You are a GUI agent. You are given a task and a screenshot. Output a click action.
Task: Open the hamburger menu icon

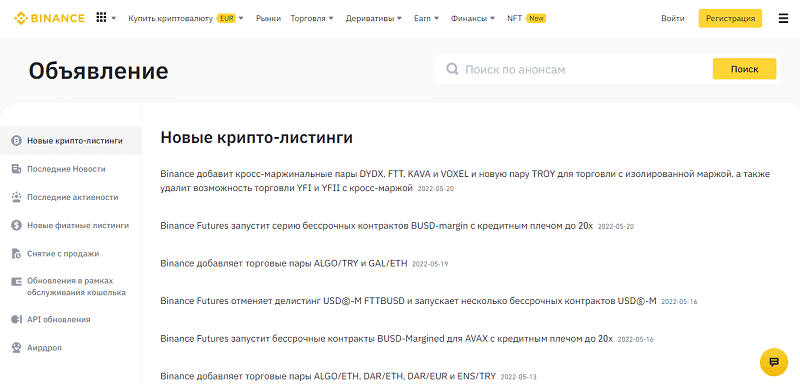[783, 18]
